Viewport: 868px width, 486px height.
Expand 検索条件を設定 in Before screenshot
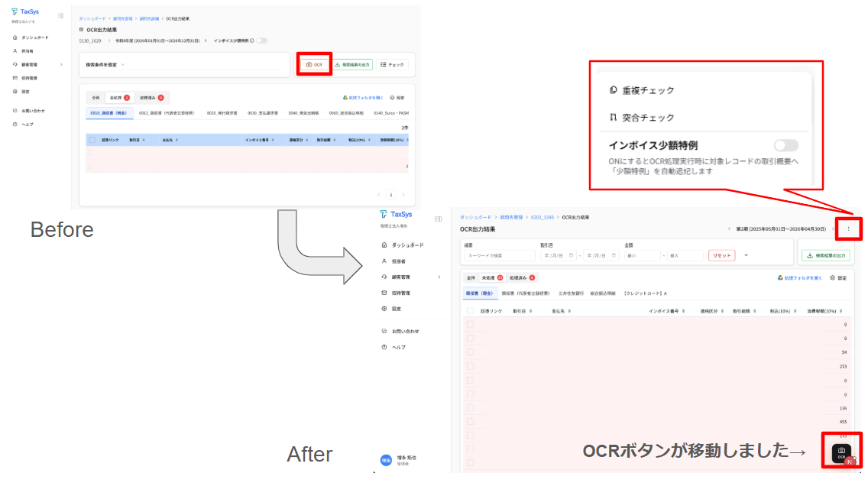(105, 65)
